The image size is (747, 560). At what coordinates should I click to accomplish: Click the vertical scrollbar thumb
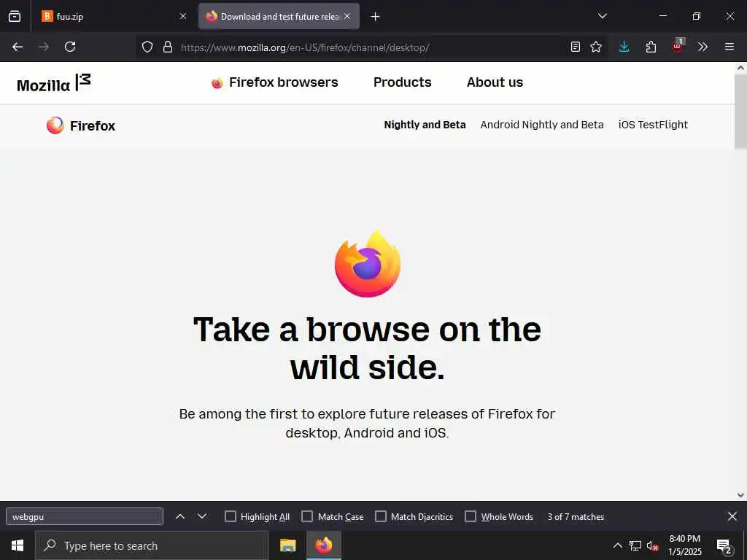click(x=741, y=112)
